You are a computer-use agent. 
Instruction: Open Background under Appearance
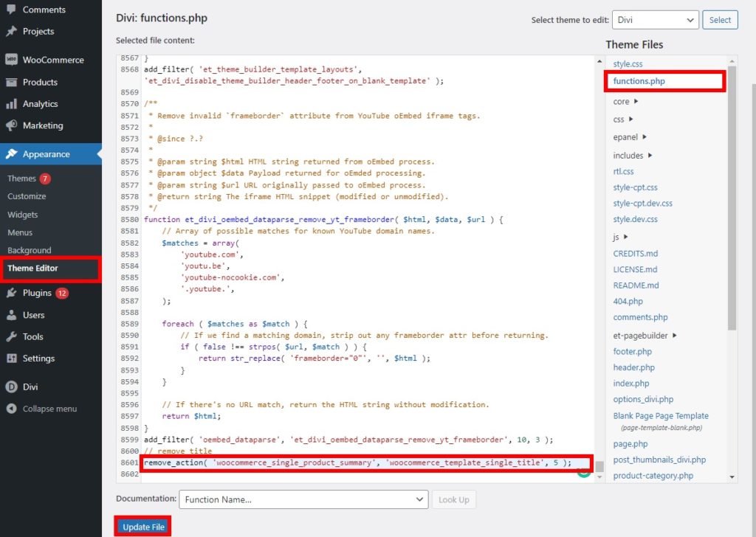click(x=29, y=250)
